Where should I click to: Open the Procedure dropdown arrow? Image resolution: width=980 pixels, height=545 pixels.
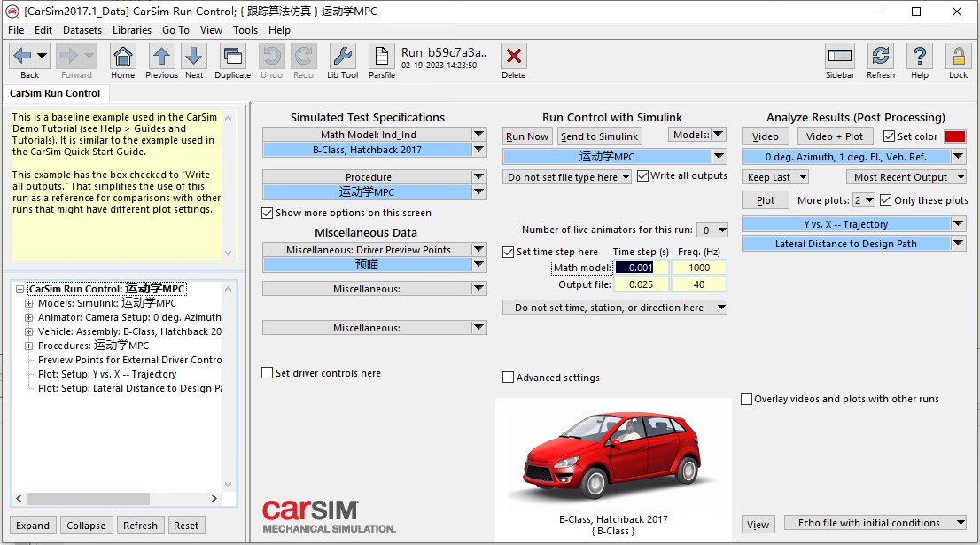pos(478,177)
